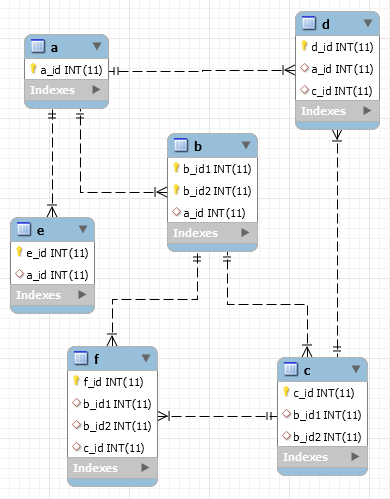Select the table icon in b header
Screen dimensions: 390x499
[181, 145]
